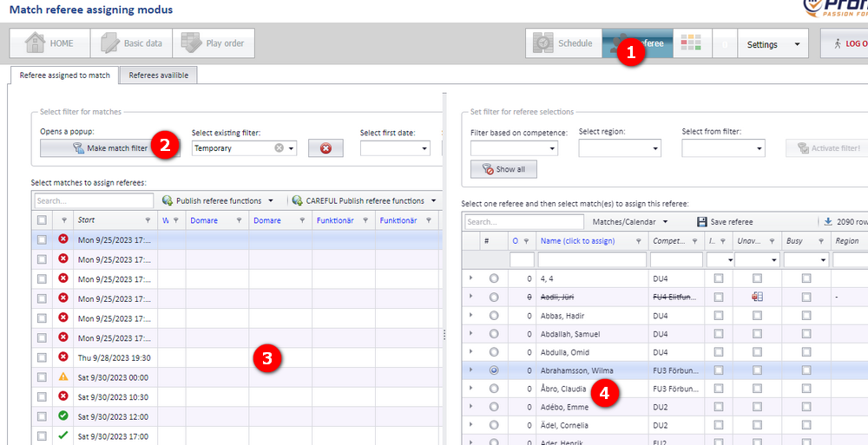
Task: Open the Busy column filter dropdown
Action: 823,259
